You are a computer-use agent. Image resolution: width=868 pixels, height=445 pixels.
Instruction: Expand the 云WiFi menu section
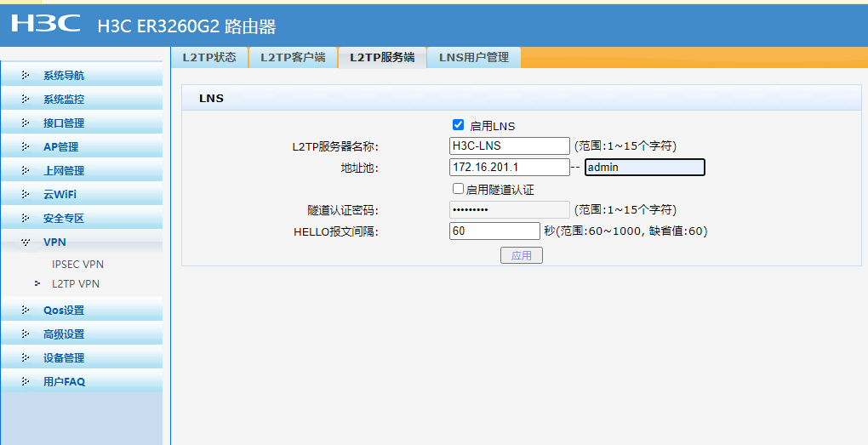click(x=82, y=194)
